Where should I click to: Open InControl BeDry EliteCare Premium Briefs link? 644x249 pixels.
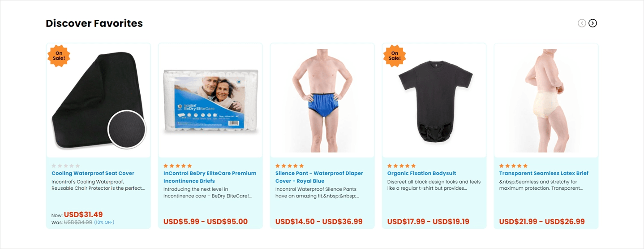210,177
